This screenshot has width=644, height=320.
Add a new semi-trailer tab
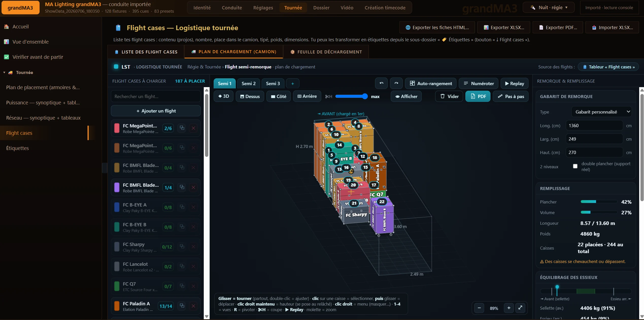coord(293,84)
